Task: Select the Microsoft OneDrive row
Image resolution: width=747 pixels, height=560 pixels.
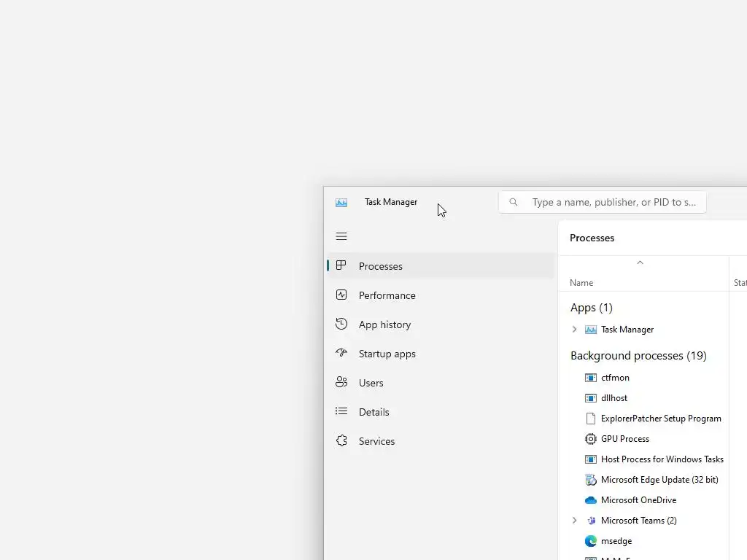Action: coord(643,500)
